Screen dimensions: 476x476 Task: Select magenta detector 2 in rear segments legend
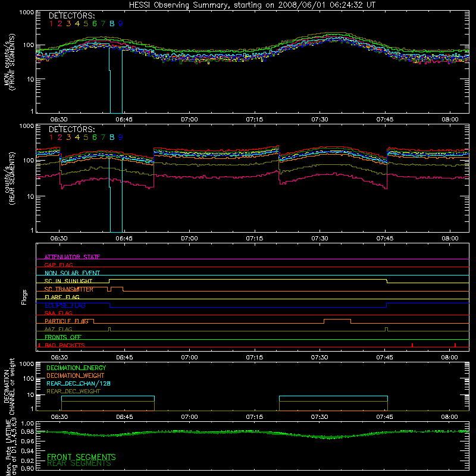[x=60, y=137]
